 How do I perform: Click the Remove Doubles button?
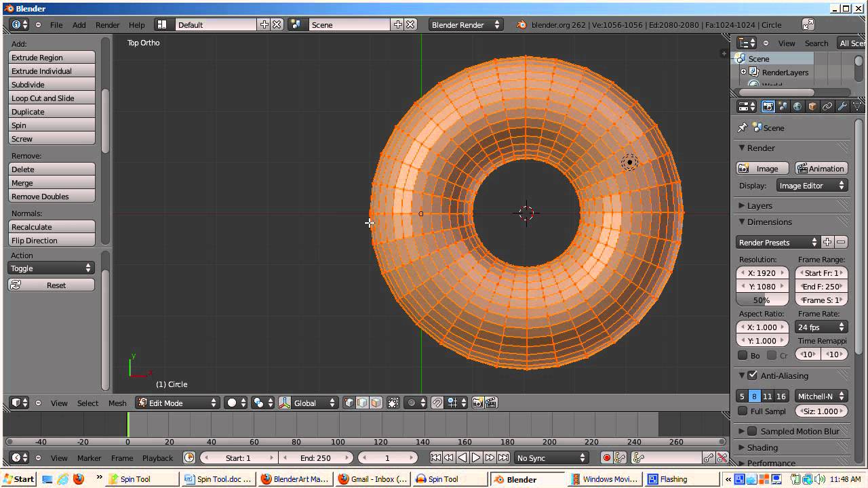(52, 197)
